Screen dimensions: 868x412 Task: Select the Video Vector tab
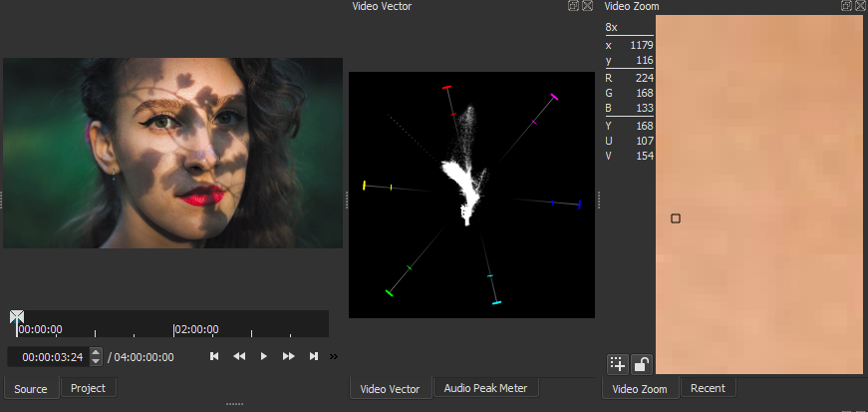[x=390, y=388]
